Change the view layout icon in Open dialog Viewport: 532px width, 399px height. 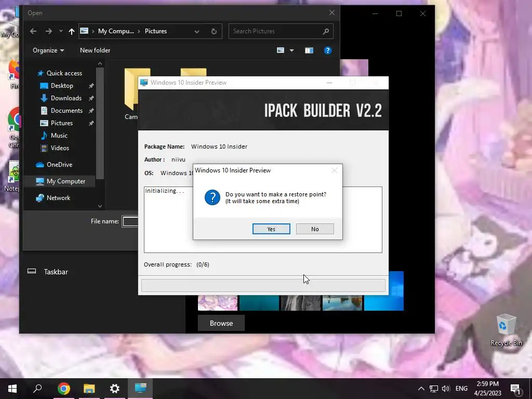coord(281,50)
